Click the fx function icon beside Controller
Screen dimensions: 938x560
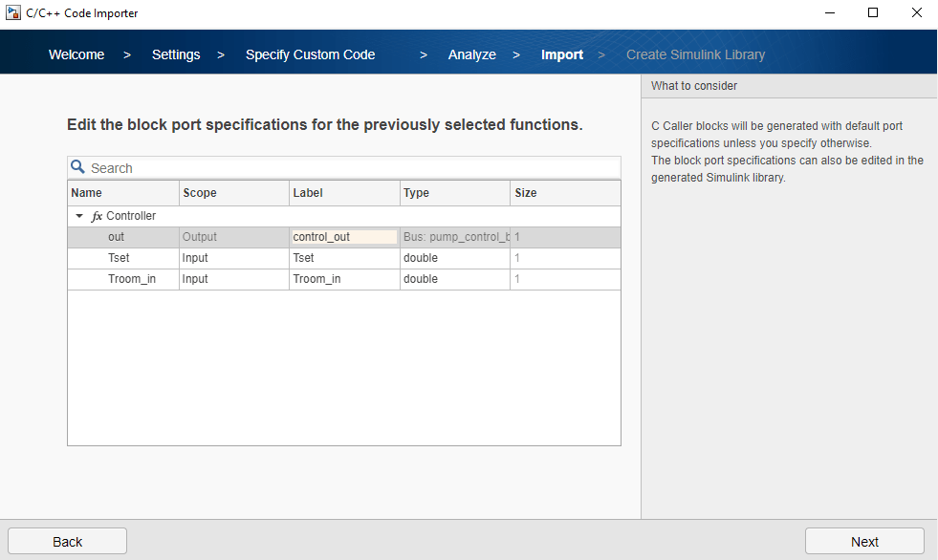[97, 216]
